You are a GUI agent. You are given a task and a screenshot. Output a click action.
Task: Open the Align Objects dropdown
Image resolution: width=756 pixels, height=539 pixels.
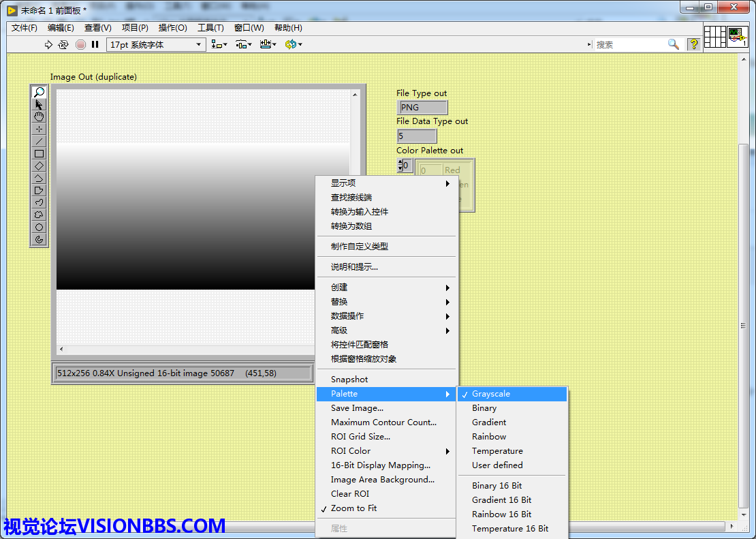(x=219, y=44)
